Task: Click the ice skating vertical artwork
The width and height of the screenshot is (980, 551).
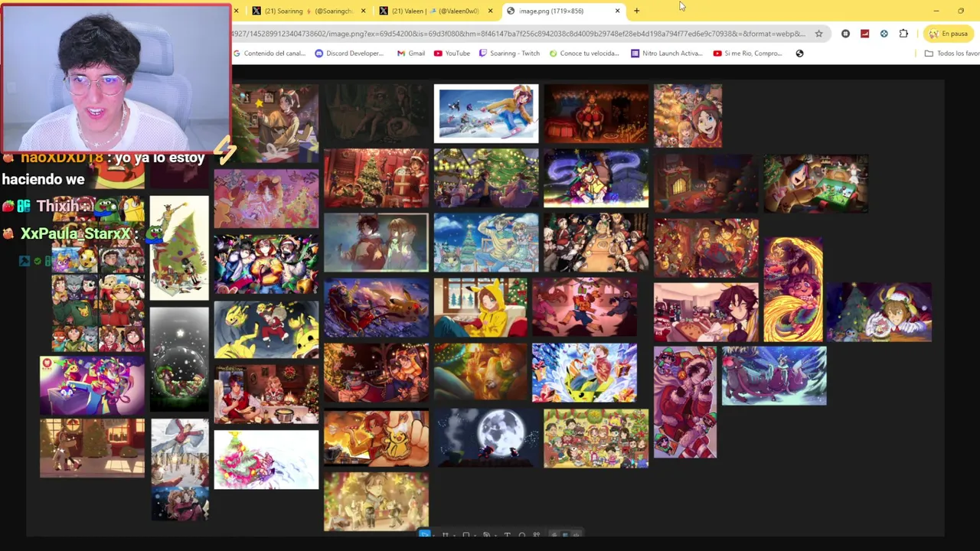Action: [x=179, y=469]
